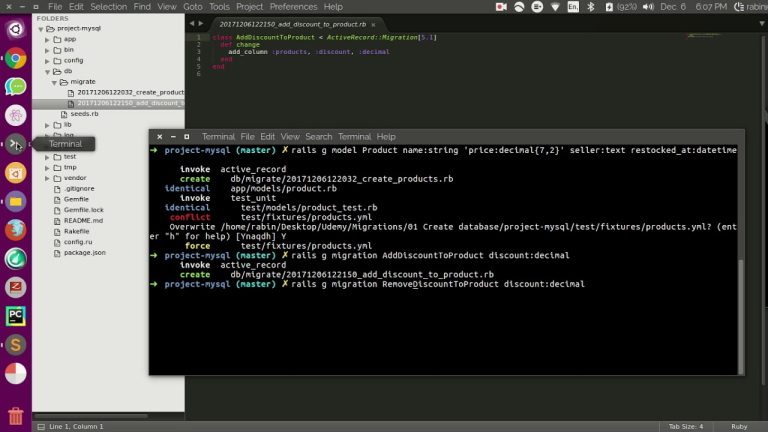The image size is (768, 432).
Task: Open Firefox from the launcher
Action: 15,230
